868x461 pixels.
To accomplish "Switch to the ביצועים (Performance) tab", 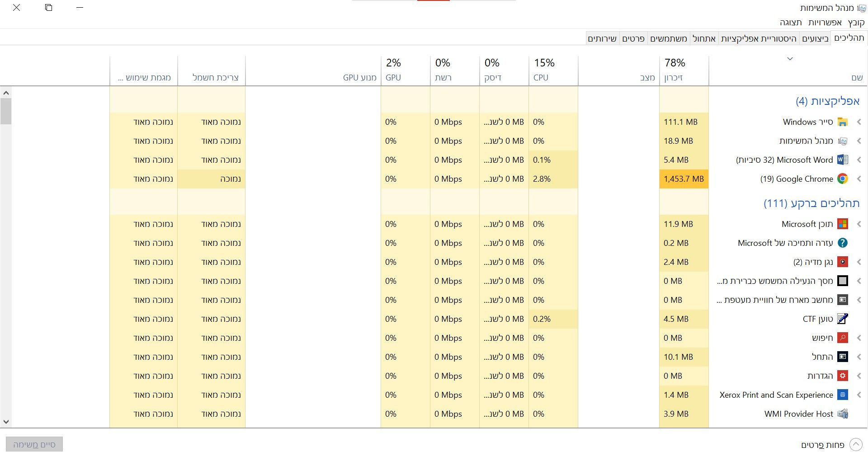I will pos(815,39).
